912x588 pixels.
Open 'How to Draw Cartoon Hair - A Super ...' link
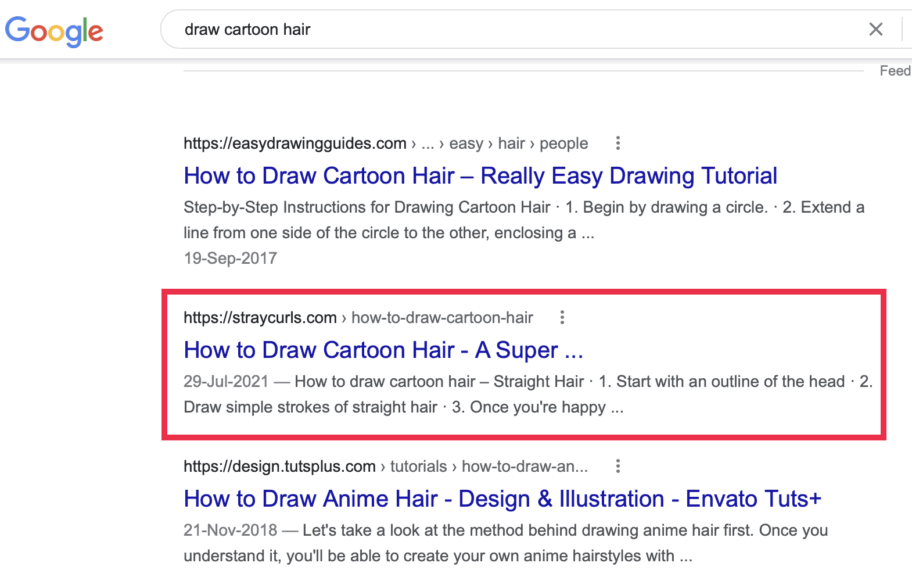pos(383,350)
